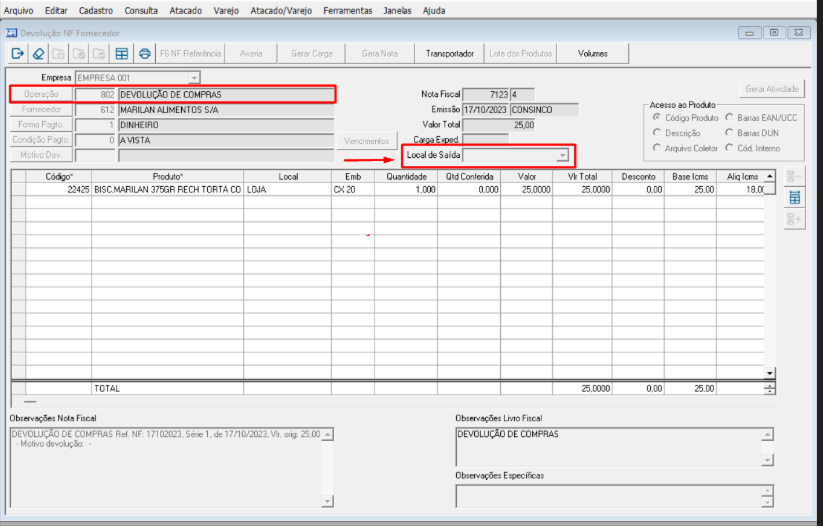This screenshot has width=823, height=526.
Task: Click the LOJA local cell
Action: pyautogui.click(x=288, y=190)
